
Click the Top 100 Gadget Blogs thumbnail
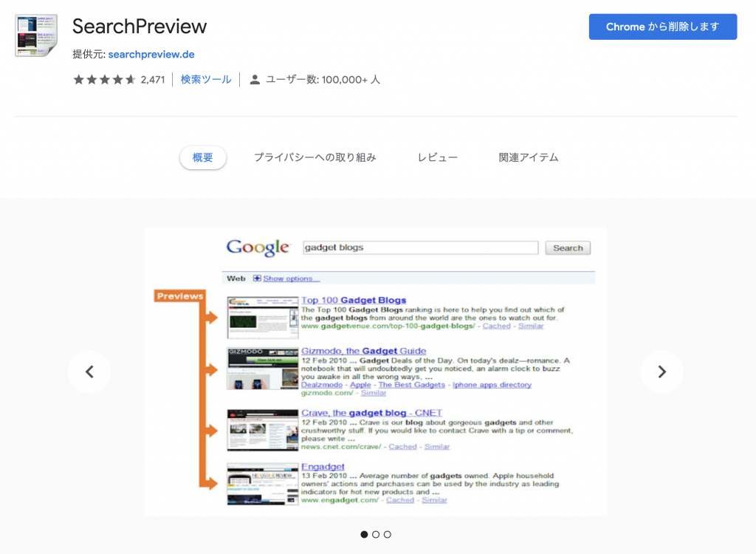click(263, 318)
